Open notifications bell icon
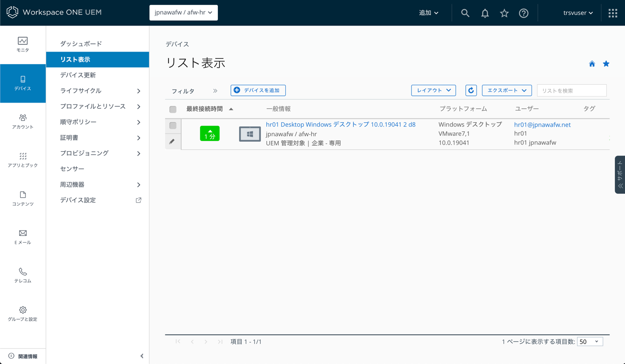 (485, 13)
